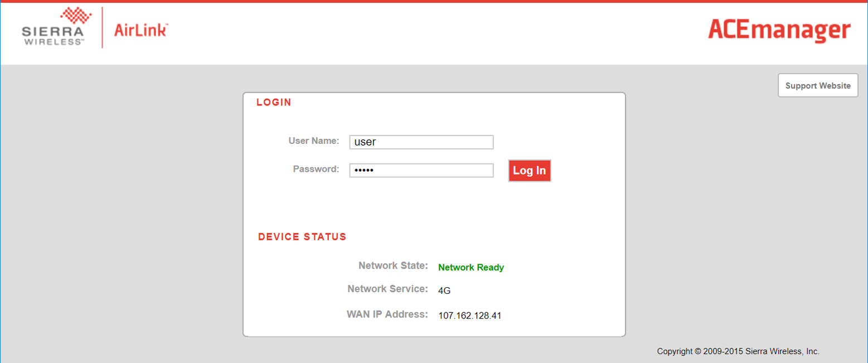
Task: Click the SIERRA WIRELESS wordmark text
Action: tap(54, 35)
